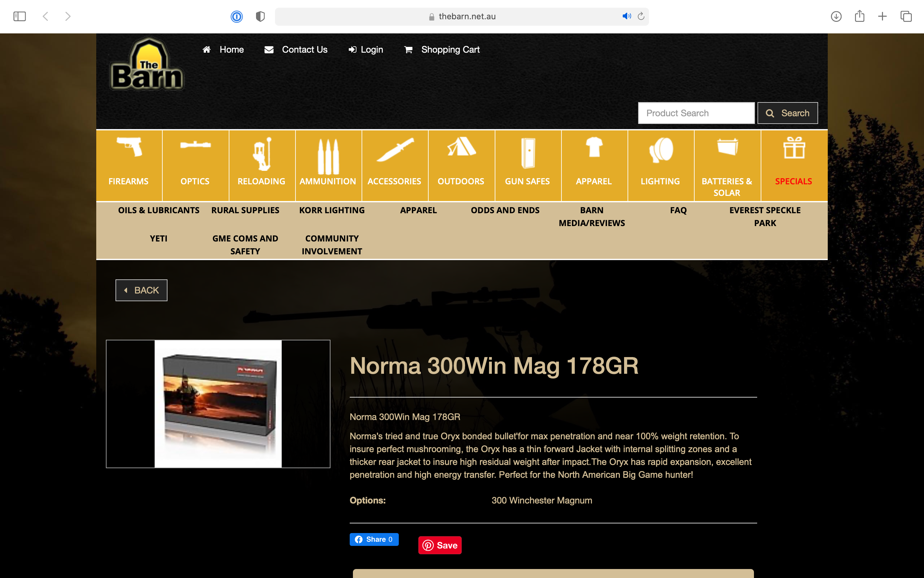Select Rural Supplies menu item
Viewport: 924px width, 578px height.
[x=245, y=210]
